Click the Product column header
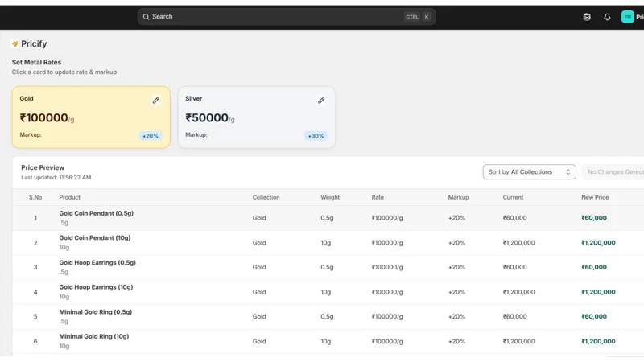Screen dimensions: 644x362 coord(70,197)
